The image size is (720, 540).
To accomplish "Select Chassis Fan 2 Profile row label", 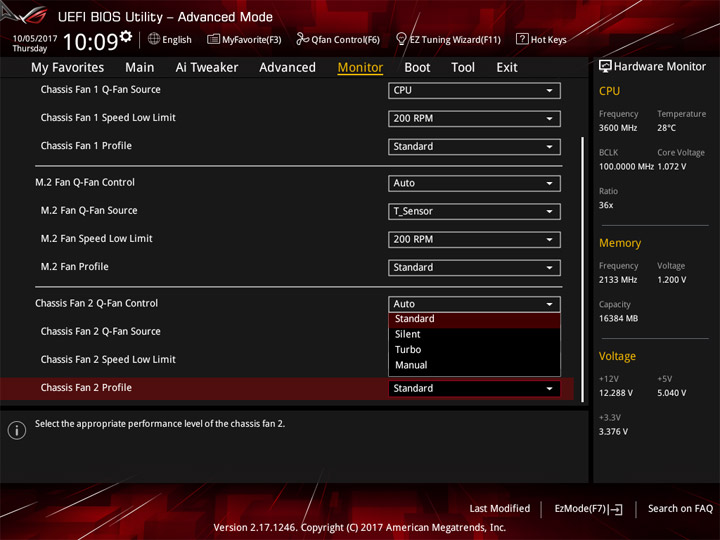I will pos(86,388).
